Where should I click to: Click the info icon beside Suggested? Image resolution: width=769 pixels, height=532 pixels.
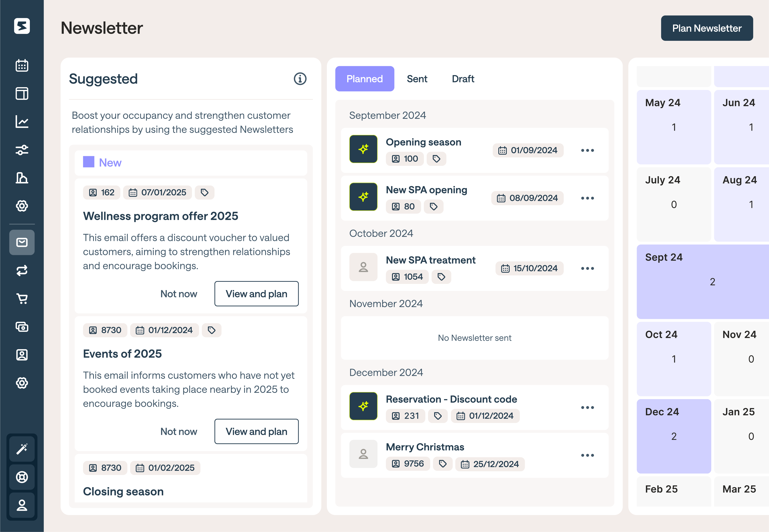(300, 79)
